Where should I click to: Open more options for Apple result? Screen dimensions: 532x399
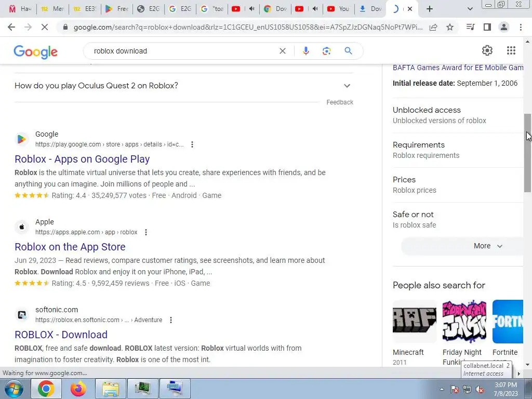click(146, 232)
